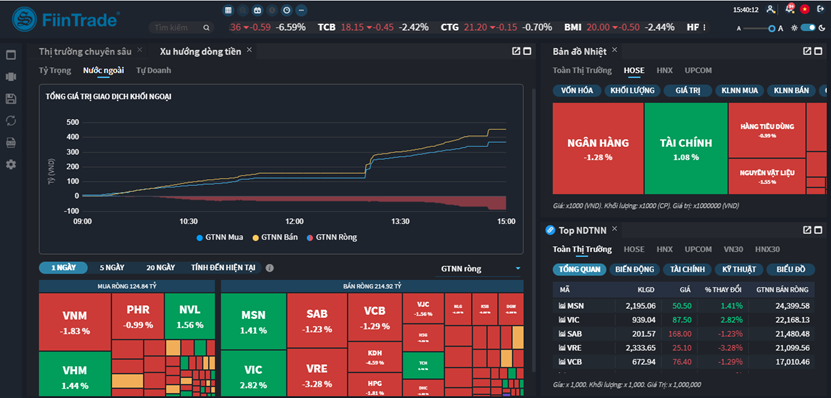Maximize the Top NDTNN panel
831x398 pixels.
tap(819, 229)
